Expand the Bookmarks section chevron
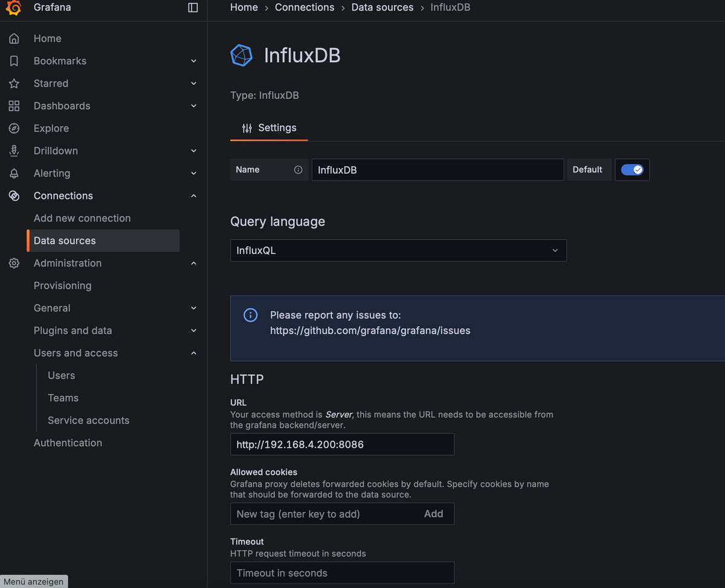725x588 pixels. click(193, 61)
